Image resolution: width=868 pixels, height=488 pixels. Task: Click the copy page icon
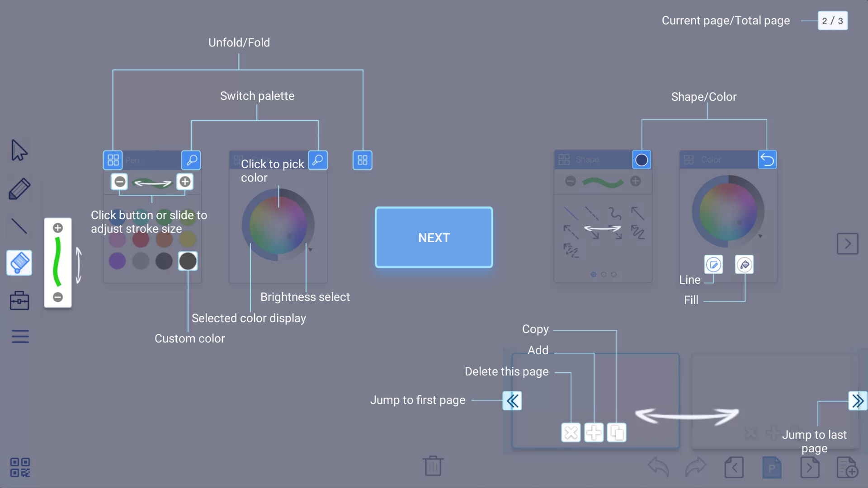pos(617,433)
